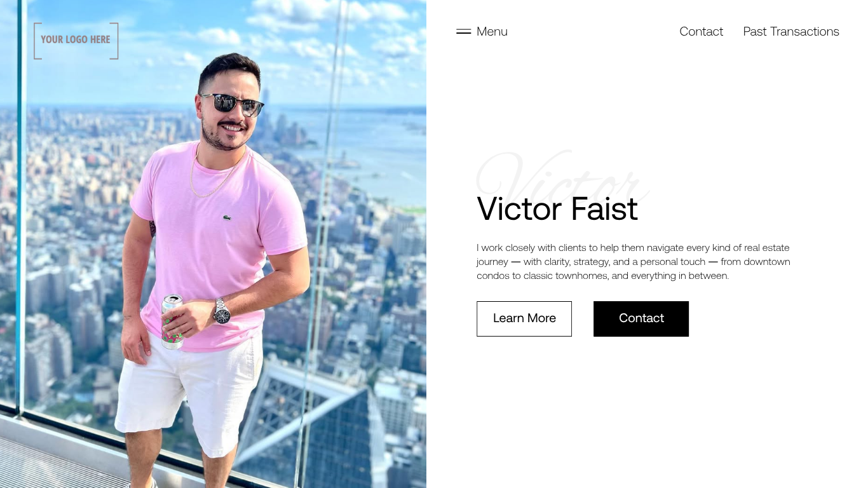This screenshot has width=868, height=488.
Task: Click the man's sunglasses in the photo
Action: click(x=232, y=104)
